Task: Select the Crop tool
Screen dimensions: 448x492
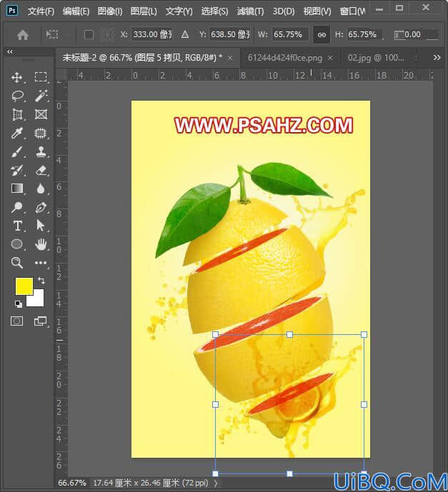Action: [x=17, y=114]
